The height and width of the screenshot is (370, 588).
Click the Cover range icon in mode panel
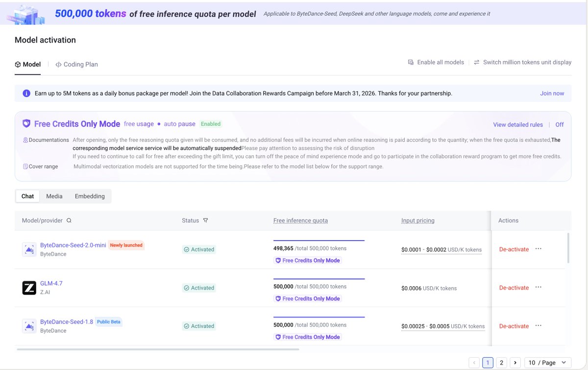pos(25,167)
